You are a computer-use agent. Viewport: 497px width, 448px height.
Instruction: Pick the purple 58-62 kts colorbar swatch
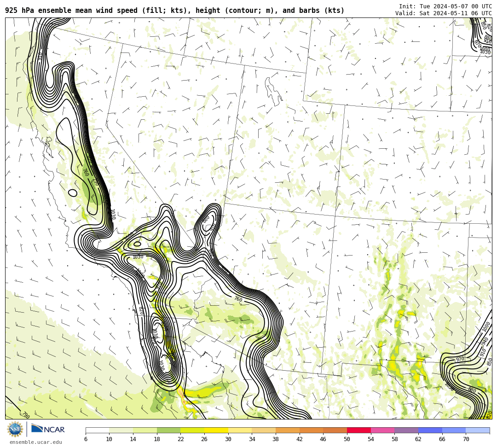pyautogui.click(x=406, y=430)
